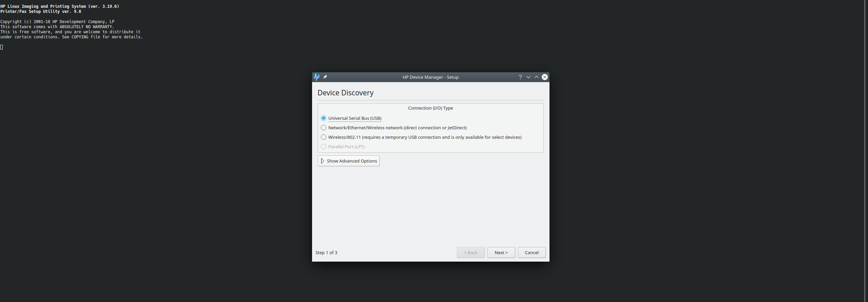Cancel the printer setup wizard
The width and height of the screenshot is (868, 302).
point(532,252)
